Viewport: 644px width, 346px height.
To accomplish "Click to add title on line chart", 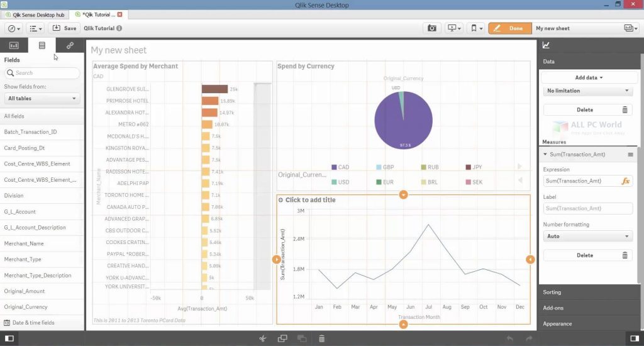I will 310,200.
